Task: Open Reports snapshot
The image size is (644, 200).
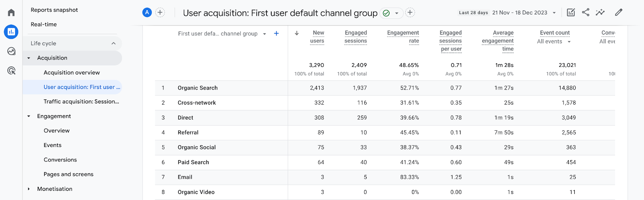Action: [x=54, y=10]
